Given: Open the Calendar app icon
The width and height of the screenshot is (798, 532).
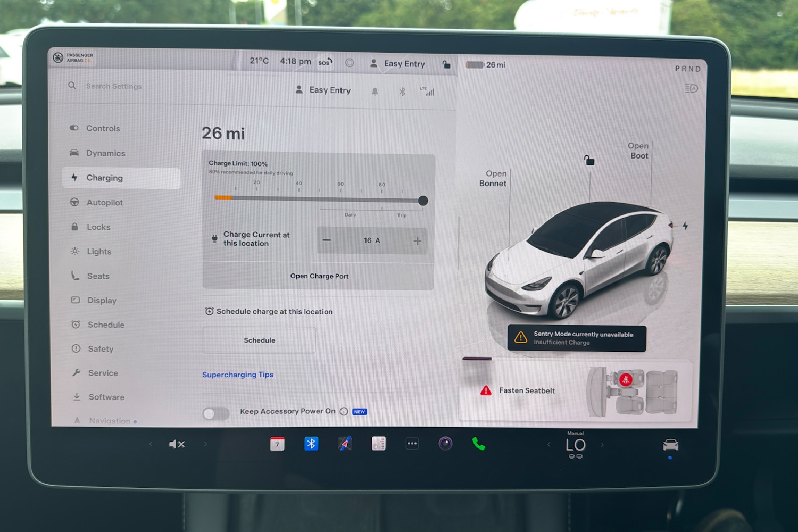Looking at the screenshot, I should coord(277,444).
